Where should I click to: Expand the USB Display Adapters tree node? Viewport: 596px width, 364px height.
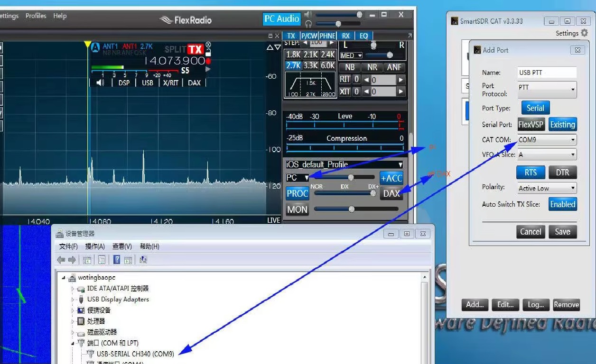click(x=73, y=300)
